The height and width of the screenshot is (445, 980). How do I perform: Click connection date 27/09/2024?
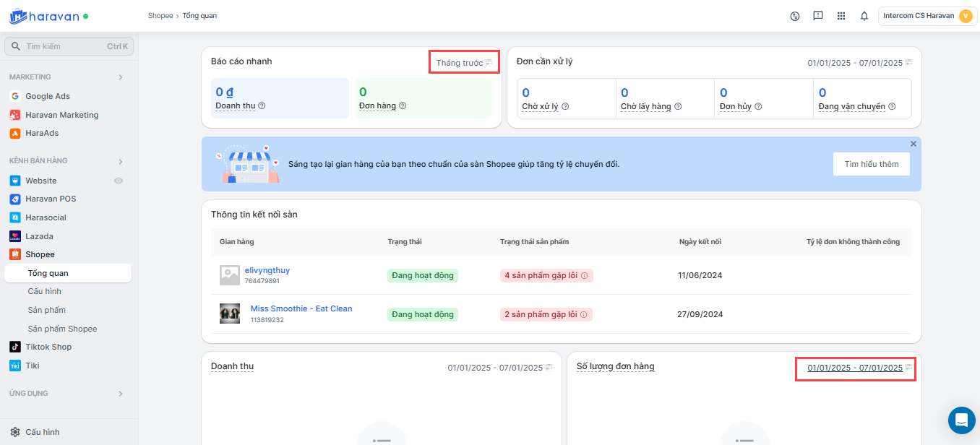click(x=700, y=314)
